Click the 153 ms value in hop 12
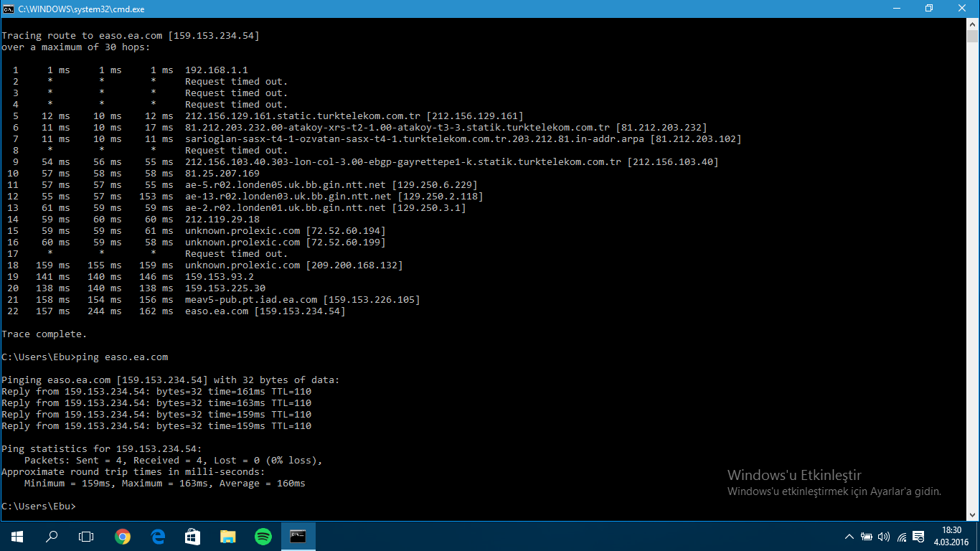This screenshot has height=551, width=980. [x=156, y=197]
